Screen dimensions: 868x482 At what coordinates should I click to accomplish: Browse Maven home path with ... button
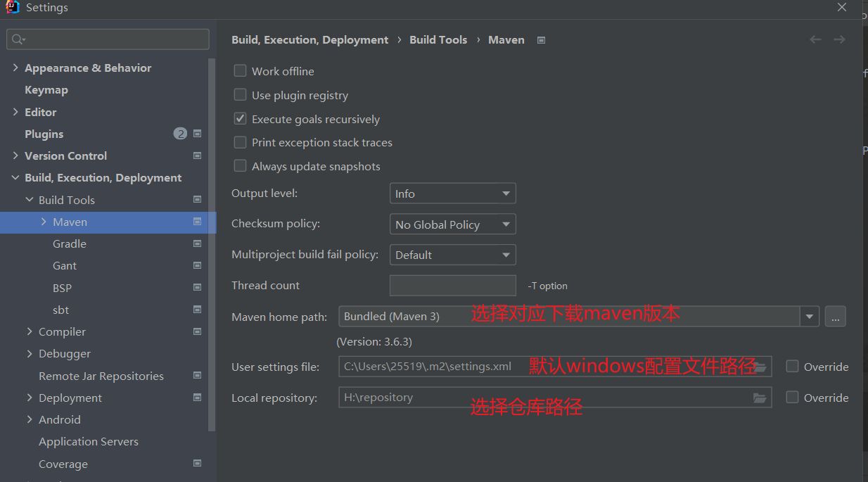click(835, 317)
